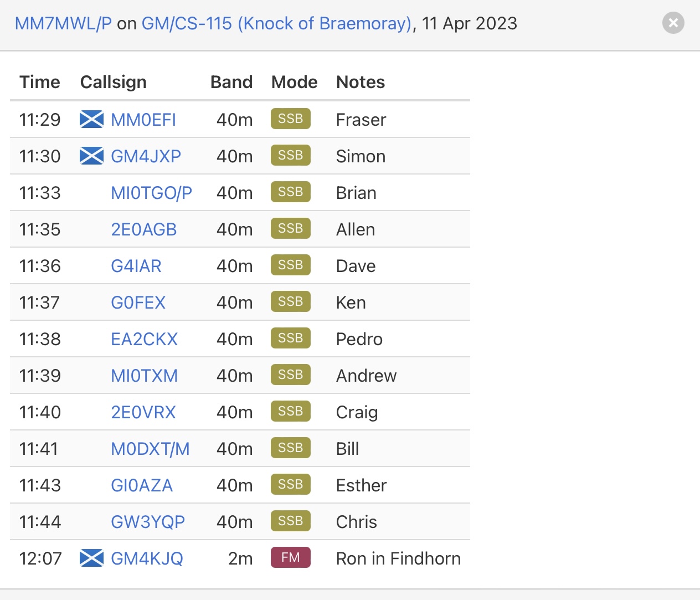This screenshot has width=700, height=600.
Task: Open callsign G0FEX link
Action: 138,302
